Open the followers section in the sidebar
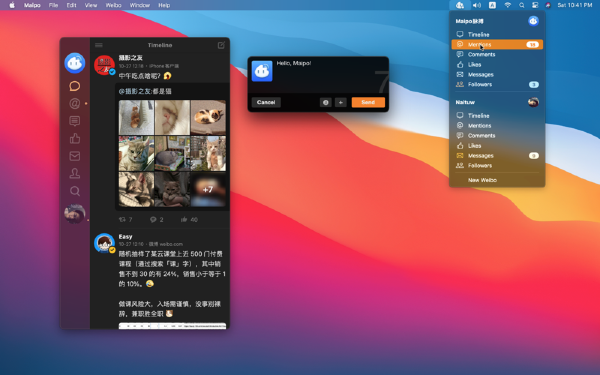Image resolution: width=600 pixels, height=375 pixels. (x=75, y=173)
